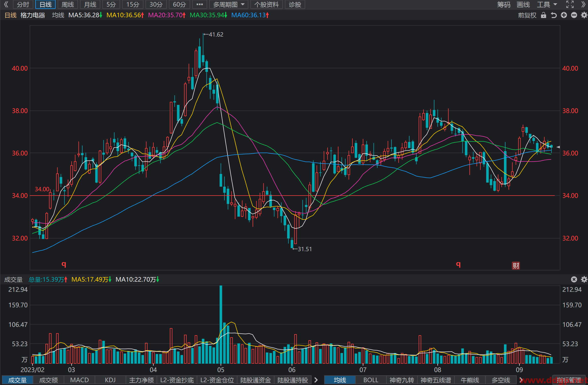Close the 成交量 volume indicator panel

click(x=574, y=279)
